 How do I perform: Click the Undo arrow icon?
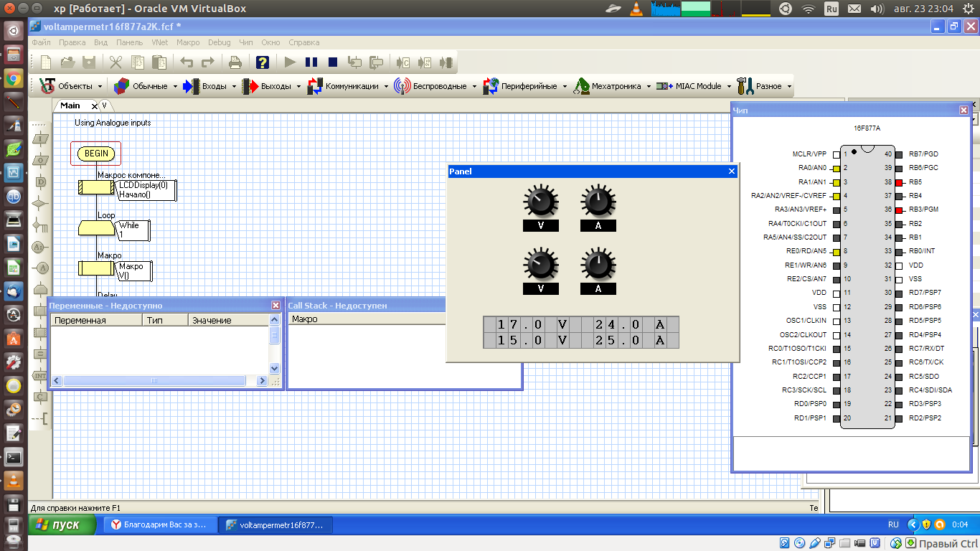187,62
